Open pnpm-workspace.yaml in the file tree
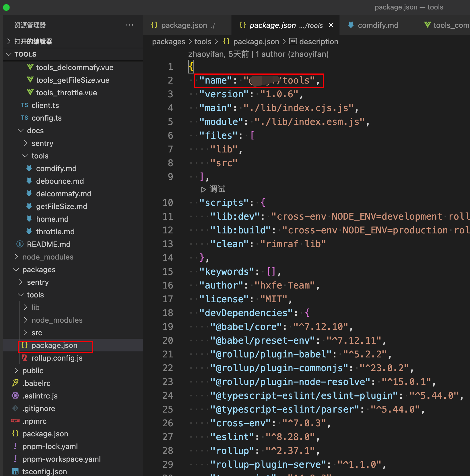Screen dimensions: 470x476 pos(61,459)
